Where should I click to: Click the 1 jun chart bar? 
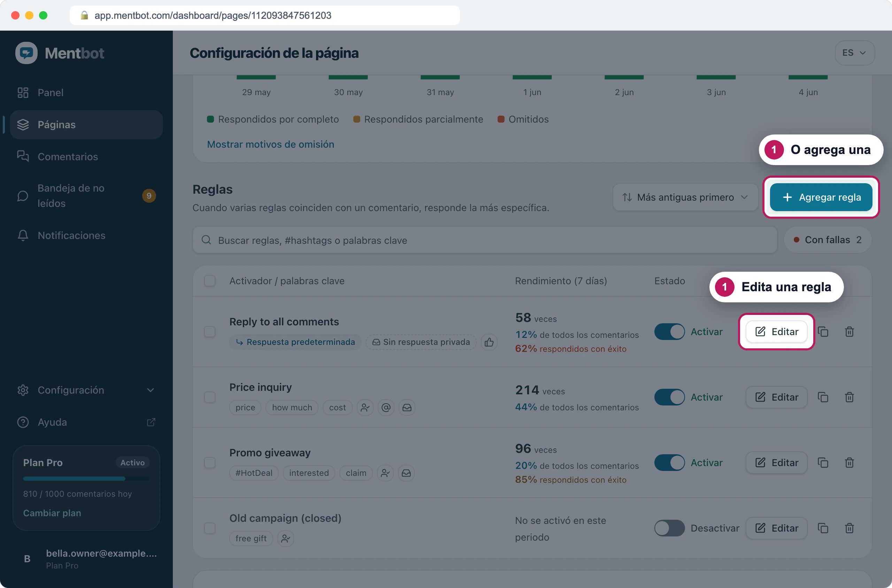tap(532, 77)
